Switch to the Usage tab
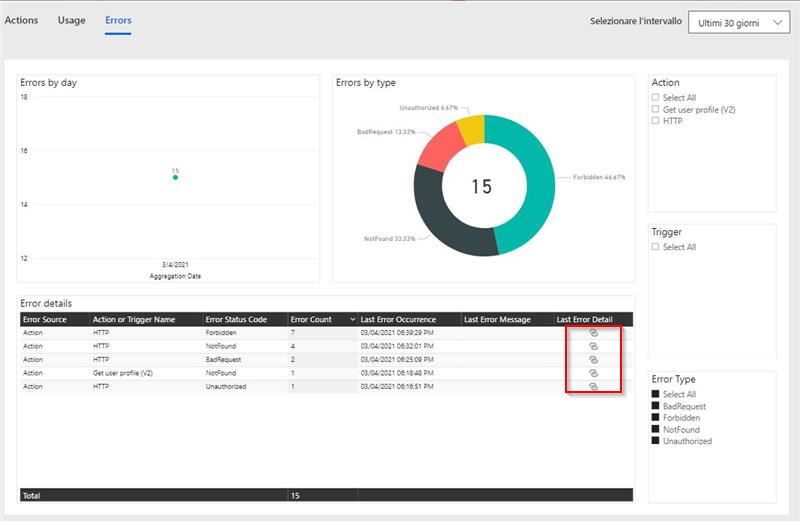The width and height of the screenshot is (800, 526). 71,20
